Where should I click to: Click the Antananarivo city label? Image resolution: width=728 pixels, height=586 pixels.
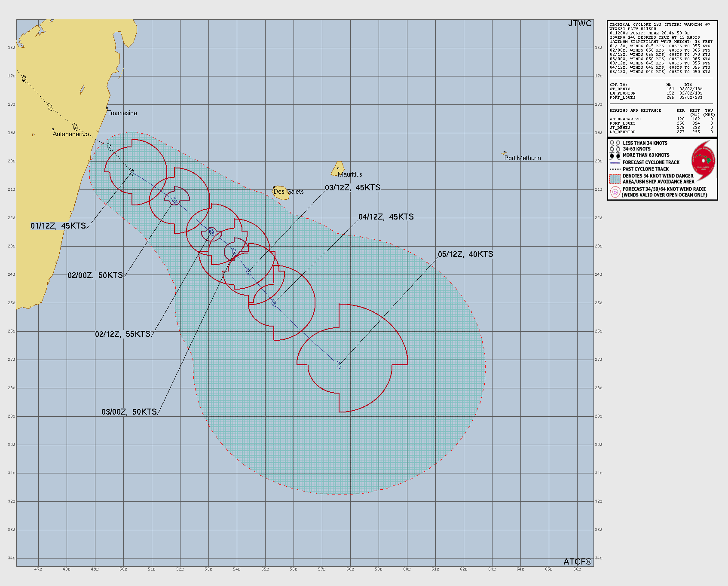tap(70, 134)
